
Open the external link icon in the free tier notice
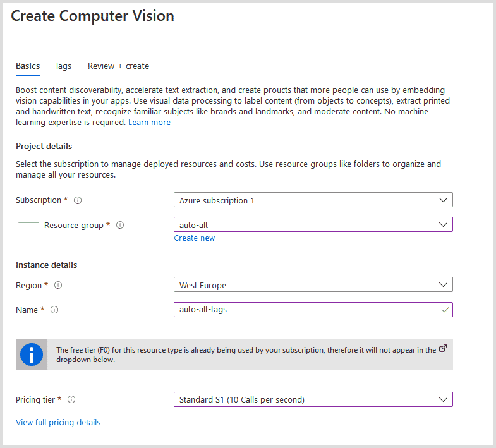tap(443, 348)
